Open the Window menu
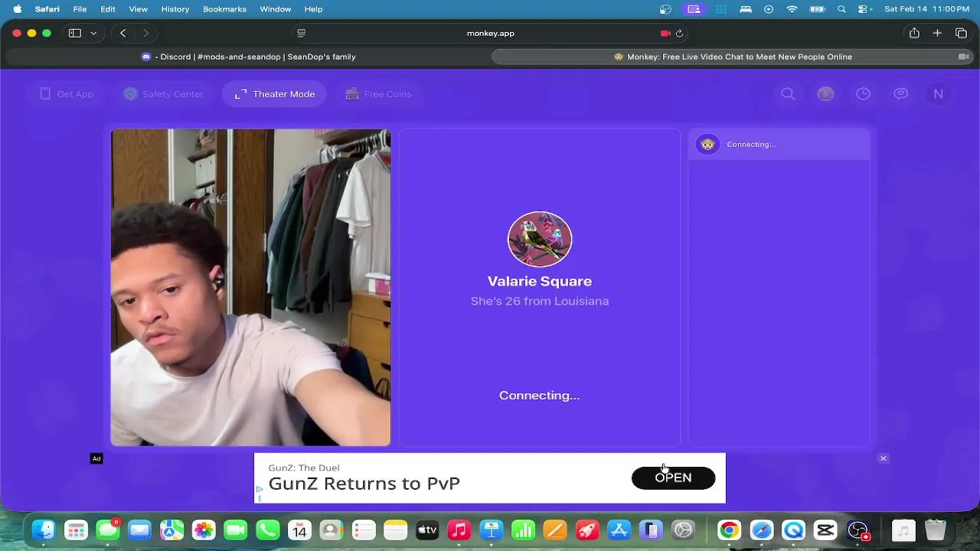The width and height of the screenshot is (980, 551). 275,9
